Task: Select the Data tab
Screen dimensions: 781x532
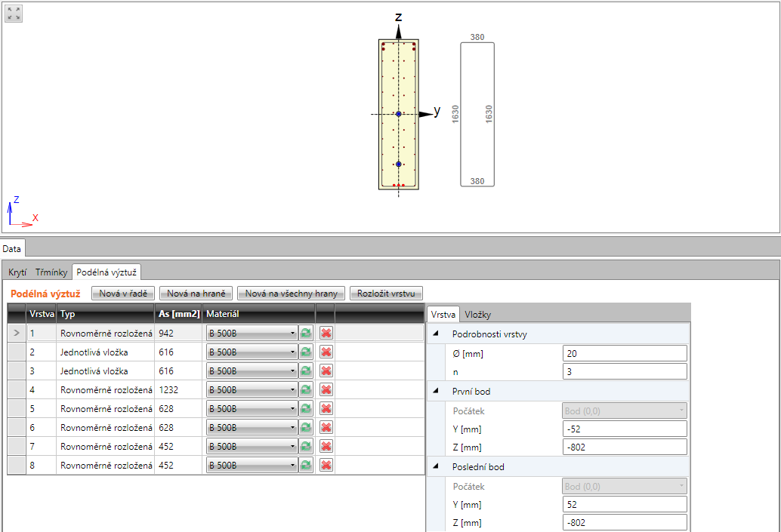Action: click(x=12, y=249)
